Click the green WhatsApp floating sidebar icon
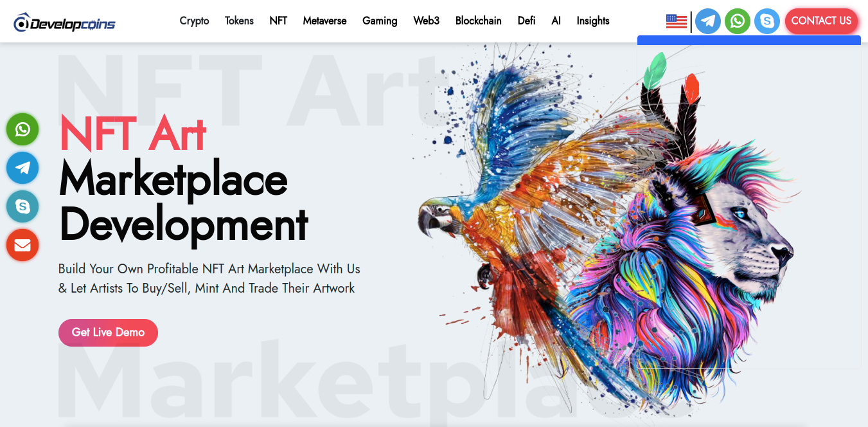 22,129
